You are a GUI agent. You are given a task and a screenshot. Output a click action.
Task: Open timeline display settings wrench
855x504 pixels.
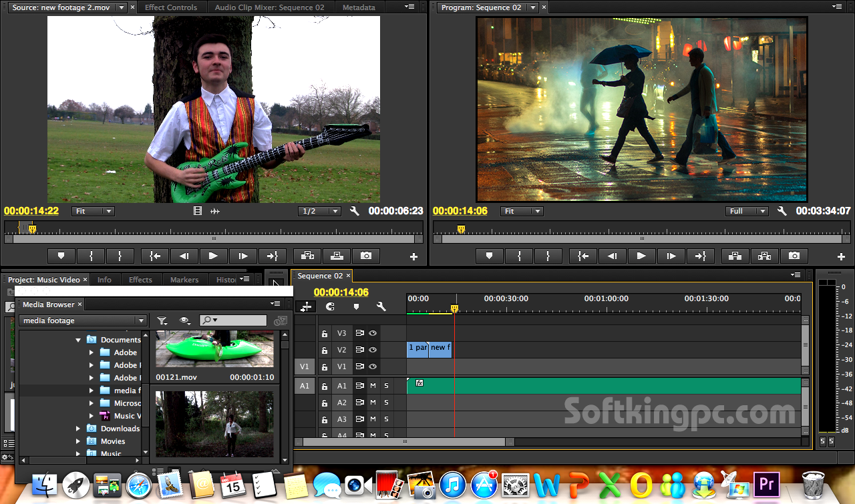point(381,306)
